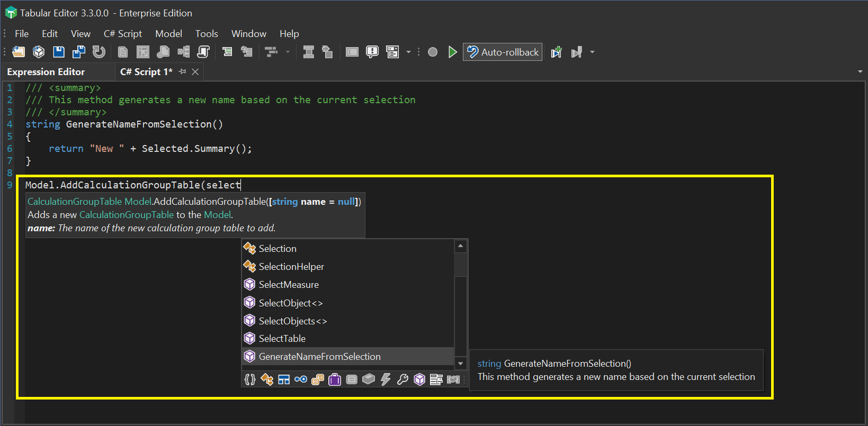Toggle the Auto-rollback button
This screenshot has width=868, height=426.
click(503, 52)
